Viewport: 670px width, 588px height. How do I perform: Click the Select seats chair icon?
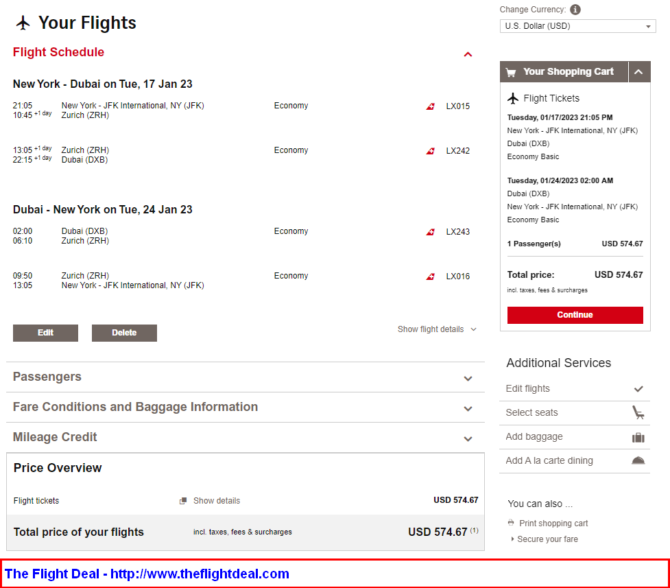pos(638,412)
